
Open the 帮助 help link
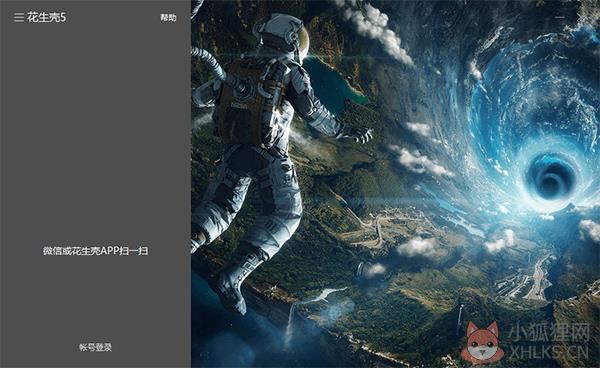(x=168, y=18)
